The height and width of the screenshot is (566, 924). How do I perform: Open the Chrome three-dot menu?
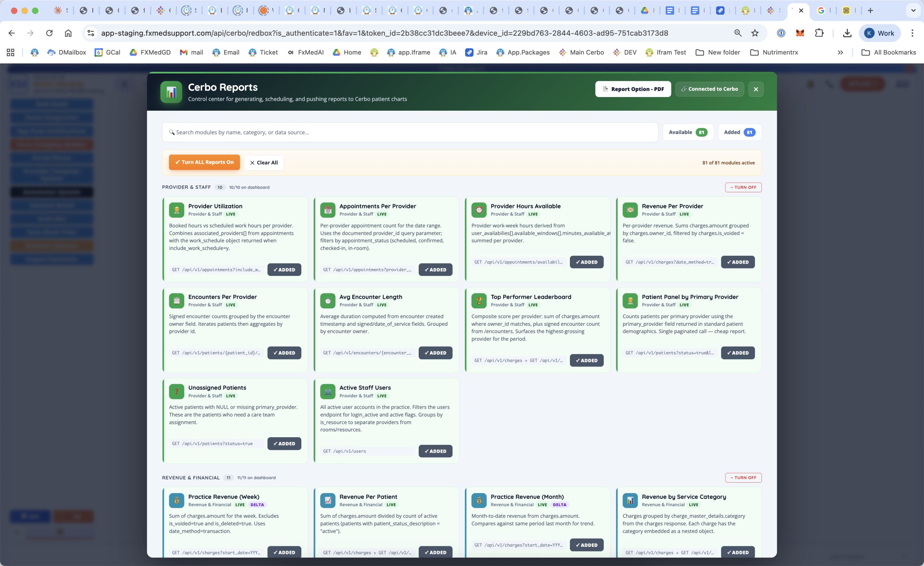click(912, 33)
